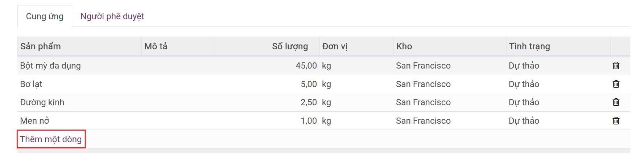Sort by the Số lượng column
The image size is (644, 164).
pyautogui.click(x=290, y=46)
